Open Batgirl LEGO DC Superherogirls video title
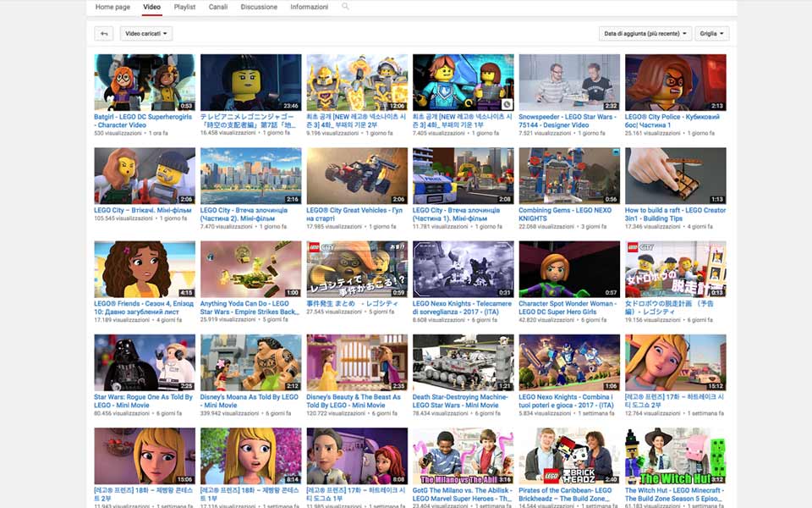Viewport: 812px width, 508px height. (143, 120)
